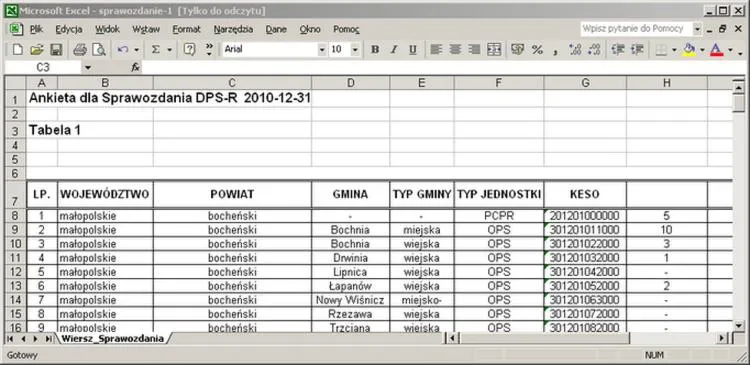
Task: Click the Select All corner button
Action: 15,83
